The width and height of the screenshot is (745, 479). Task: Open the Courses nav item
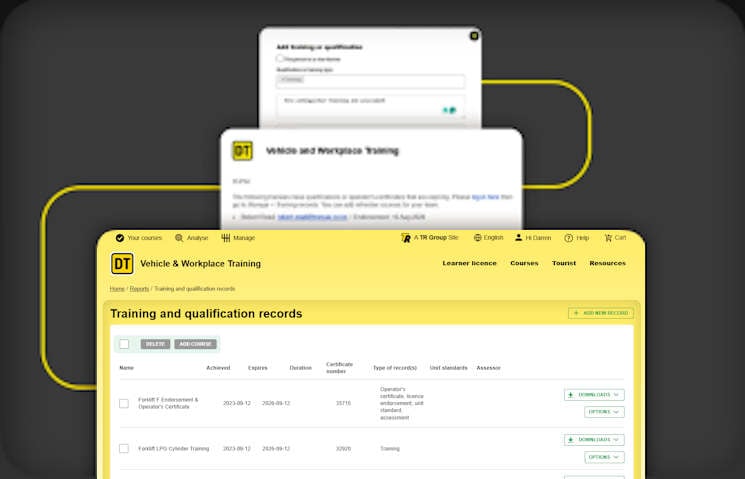click(x=524, y=263)
